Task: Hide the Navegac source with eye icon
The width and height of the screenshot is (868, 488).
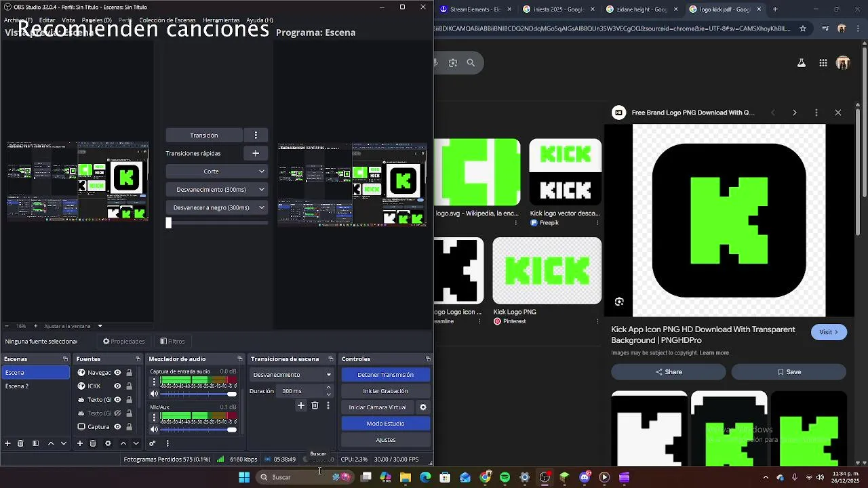Action: (x=117, y=373)
